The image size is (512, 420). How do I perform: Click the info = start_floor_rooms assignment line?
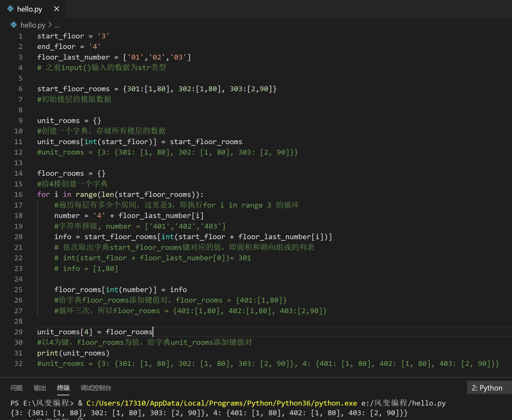coord(193,237)
